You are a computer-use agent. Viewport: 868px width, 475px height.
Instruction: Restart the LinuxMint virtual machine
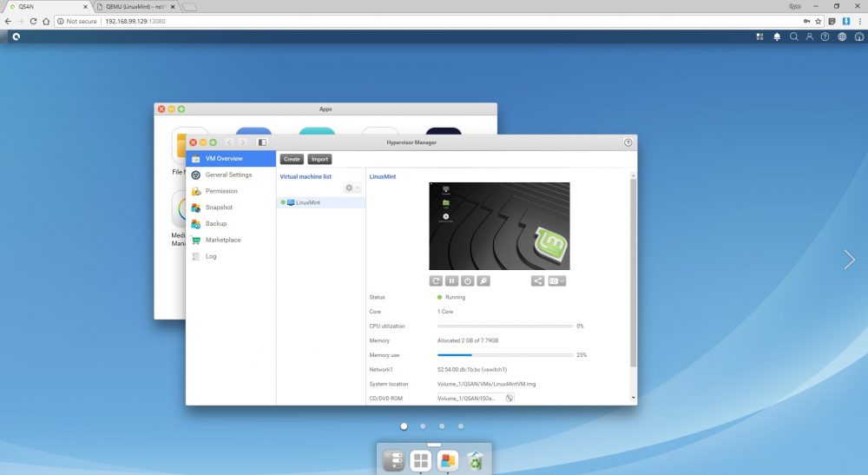[x=436, y=281]
